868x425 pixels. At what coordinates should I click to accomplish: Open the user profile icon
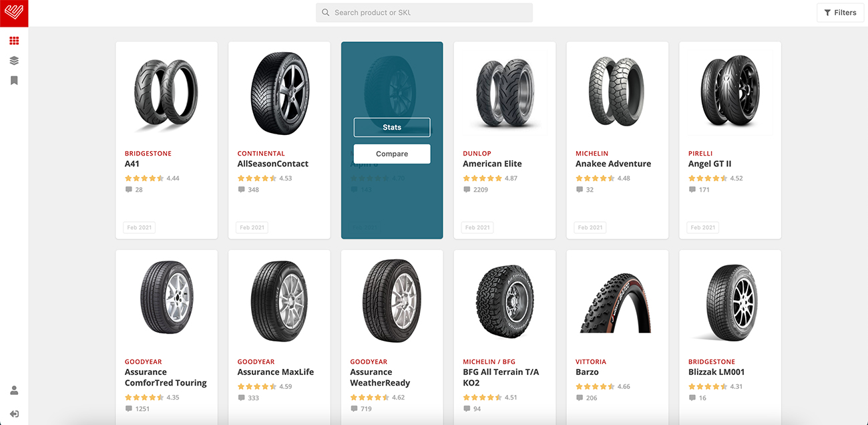click(x=14, y=390)
